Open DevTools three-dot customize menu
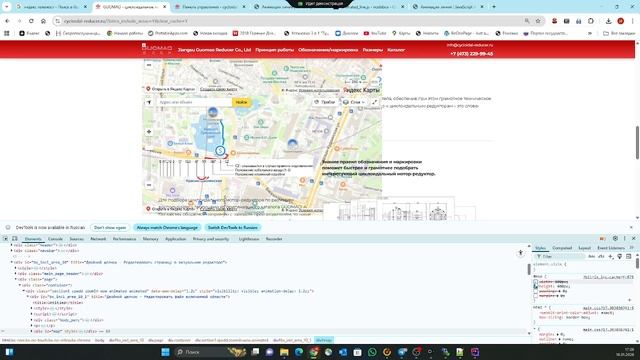Screen dimensions: 640x360 click(x=624, y=238)
